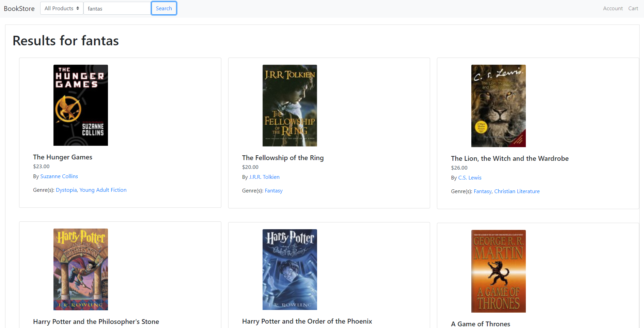Click the Search button
This screenshot has height=328, width=644.
pos(164,9)
